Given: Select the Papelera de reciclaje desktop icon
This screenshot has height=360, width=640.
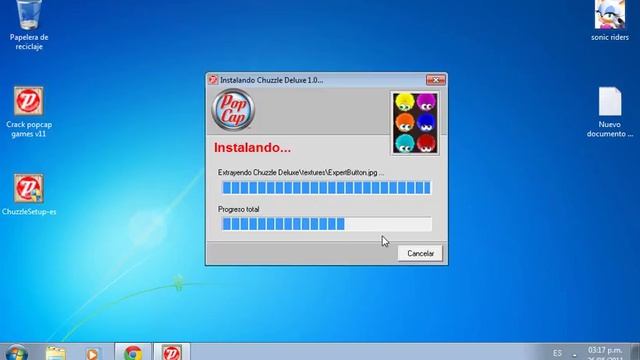Looking at the screenshot, I should 29,25.
